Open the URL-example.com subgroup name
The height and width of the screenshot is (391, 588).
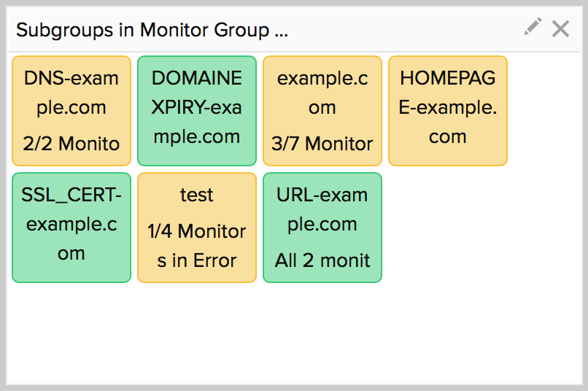322,209
